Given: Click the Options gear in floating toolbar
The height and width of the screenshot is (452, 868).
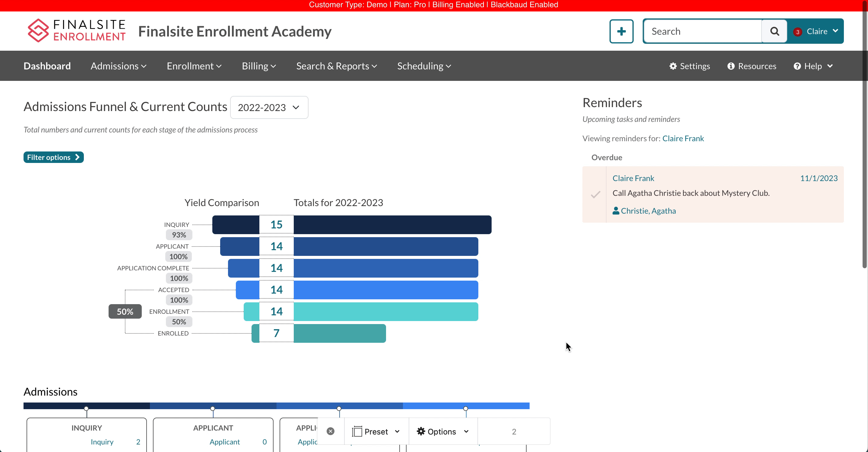Looking at the screenshot, I should pyautogui.click(x=421, y=431).
